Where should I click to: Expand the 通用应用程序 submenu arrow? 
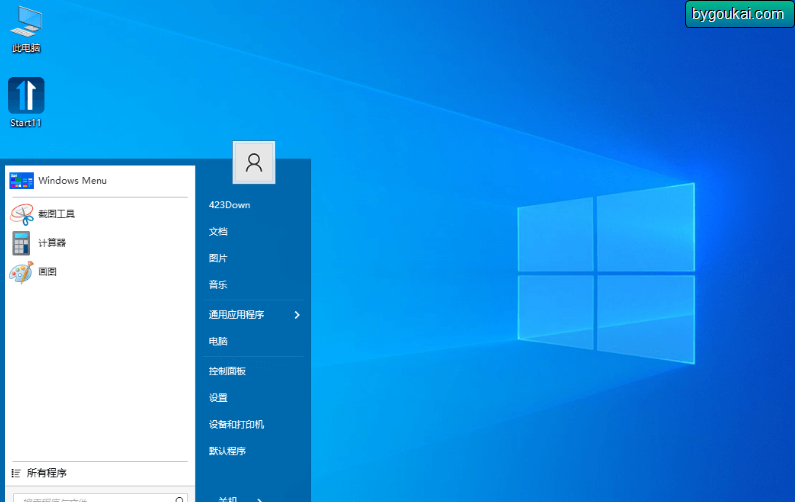(297, 315)
